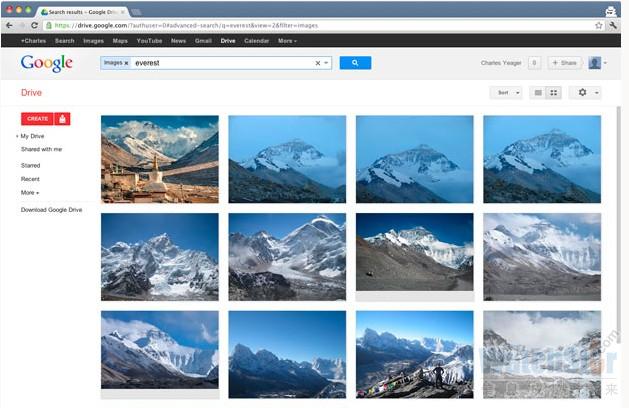Remove the Images filter chip
The width and height of the screenshot is (629, 408).
[126, 63]
